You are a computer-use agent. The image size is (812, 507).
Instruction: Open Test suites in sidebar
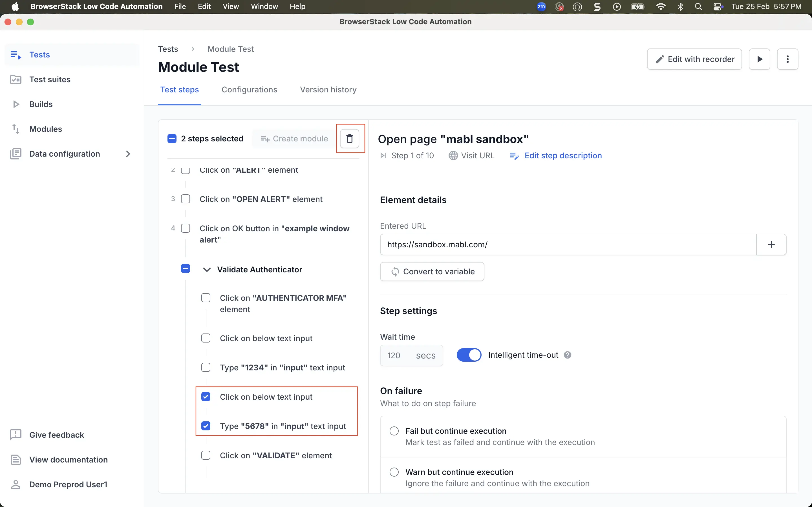coord(50,79)
